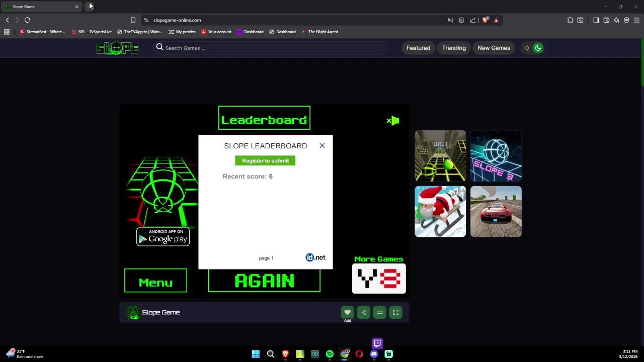Open Opera browser from the taskbar
Screen dimensions: 644x362
[359, 354]
